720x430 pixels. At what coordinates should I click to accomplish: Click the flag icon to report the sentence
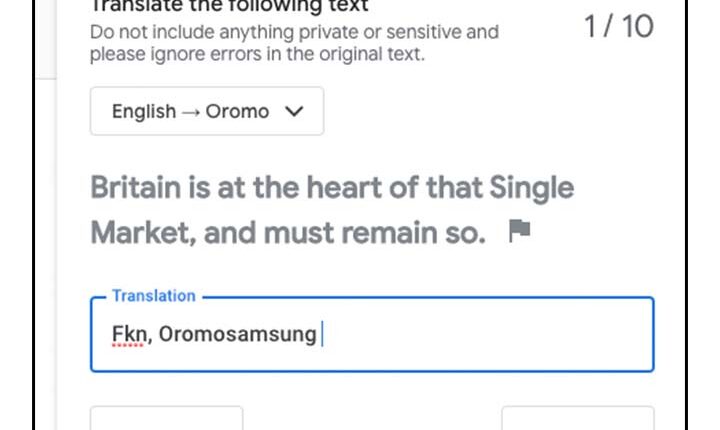click(520, 231)
